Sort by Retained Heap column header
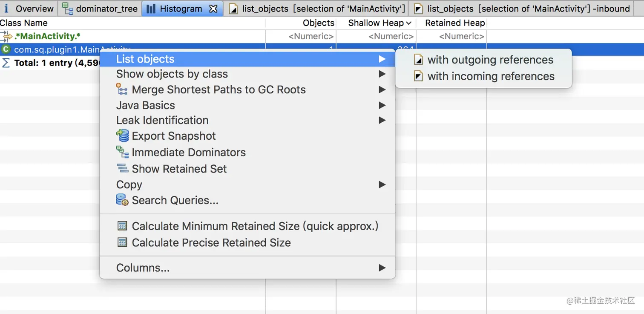 click(x=454, y=23)
